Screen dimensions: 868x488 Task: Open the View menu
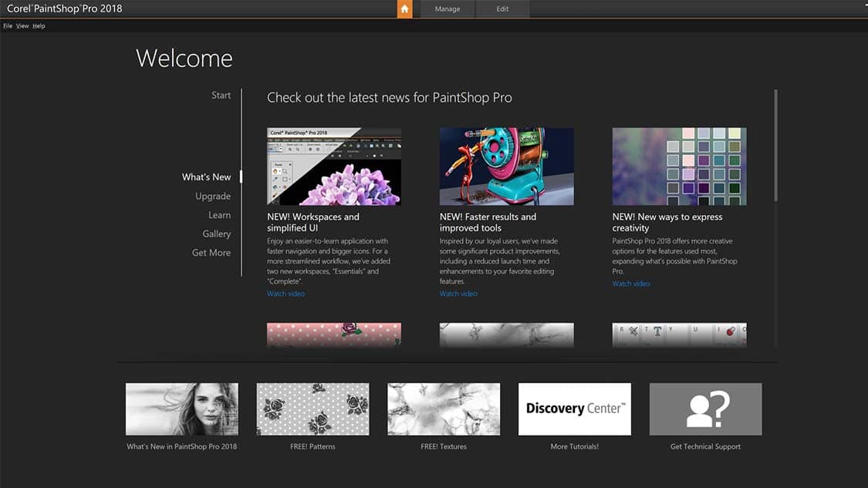[x=22, y=26]
